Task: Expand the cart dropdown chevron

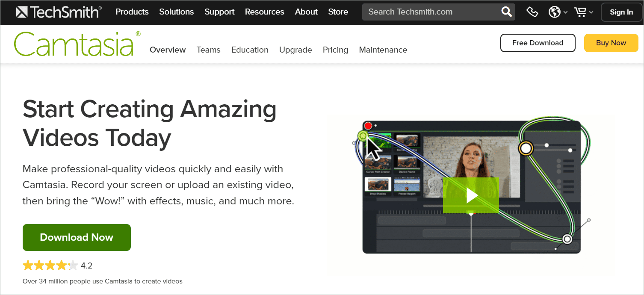Action: point(591,13)
